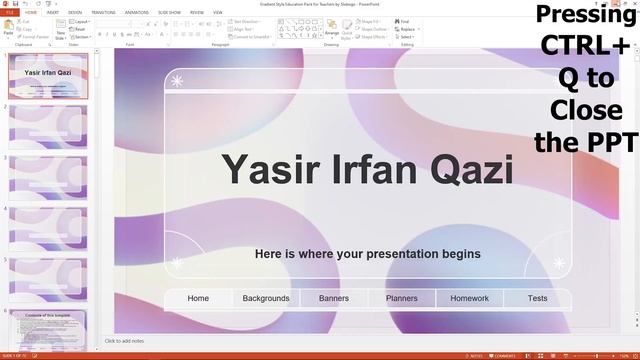The height and width of the screenshot is (360, 640).
Task: Adjust the zoom slider in status bar
Action: pos(596,356)
